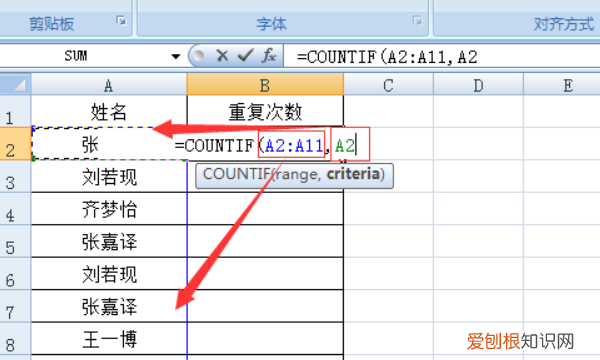The image size is (600, 360).
Task: Select column E header
Action: (x=562, y=85)
